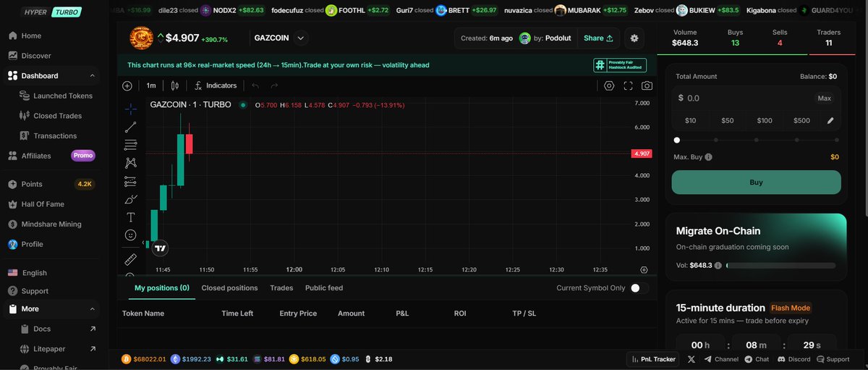Click the TradingView logo on chart
Viewport: 868px width, 370px height.
pos(161,248)
